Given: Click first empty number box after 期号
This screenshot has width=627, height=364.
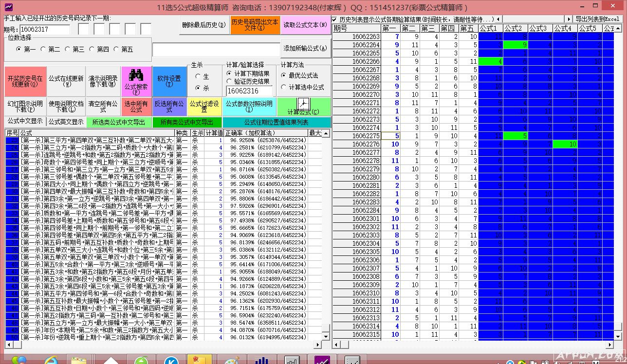Looking at the screenshot, I should (84, 29).
